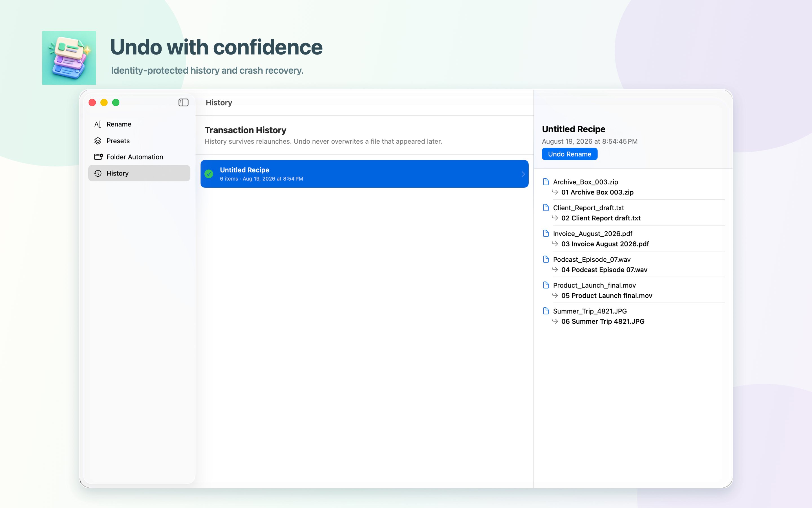Click the green checkmark on Untitled Recipe
The image size is (812, 508).
click(209, 174)
